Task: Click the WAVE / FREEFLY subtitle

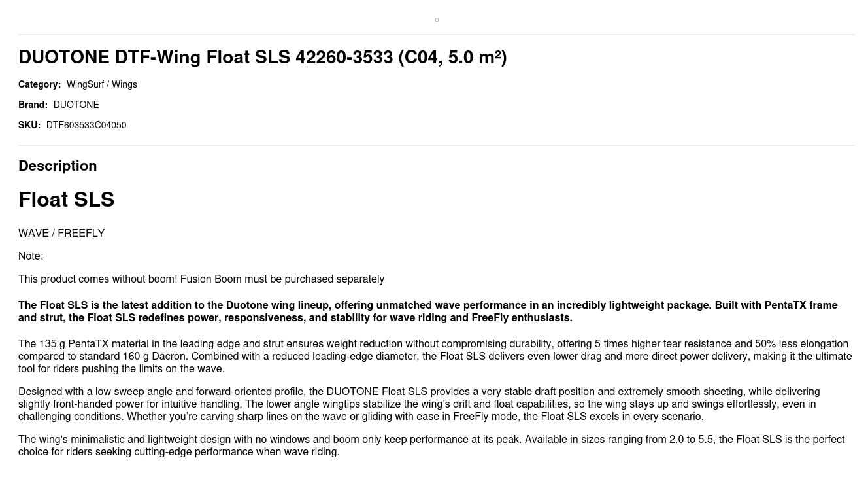Action: 61,234
